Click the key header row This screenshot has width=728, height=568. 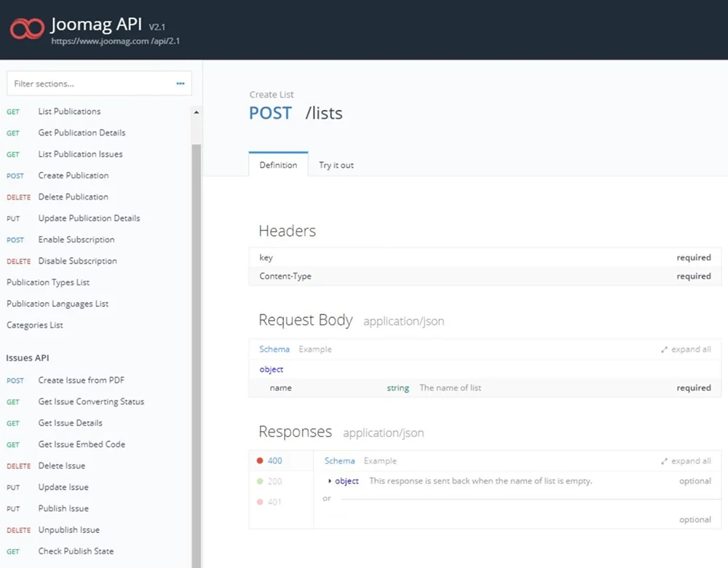click(485, 257)
